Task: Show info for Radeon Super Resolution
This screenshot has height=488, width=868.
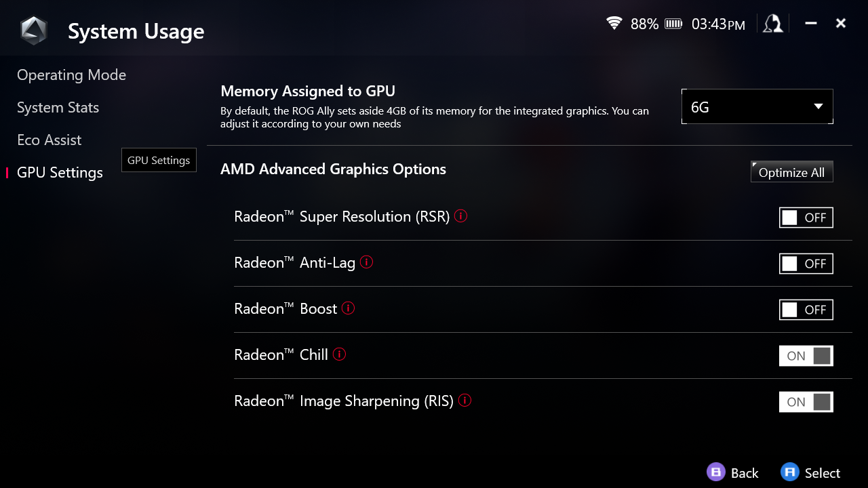Action: pos(461,216)
